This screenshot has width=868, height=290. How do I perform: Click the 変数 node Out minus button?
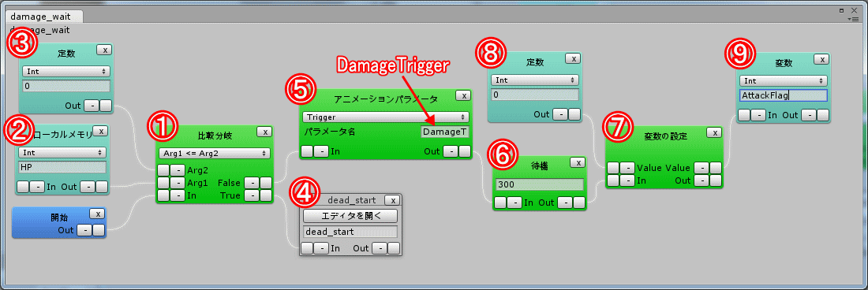click(x=809, y=114)
